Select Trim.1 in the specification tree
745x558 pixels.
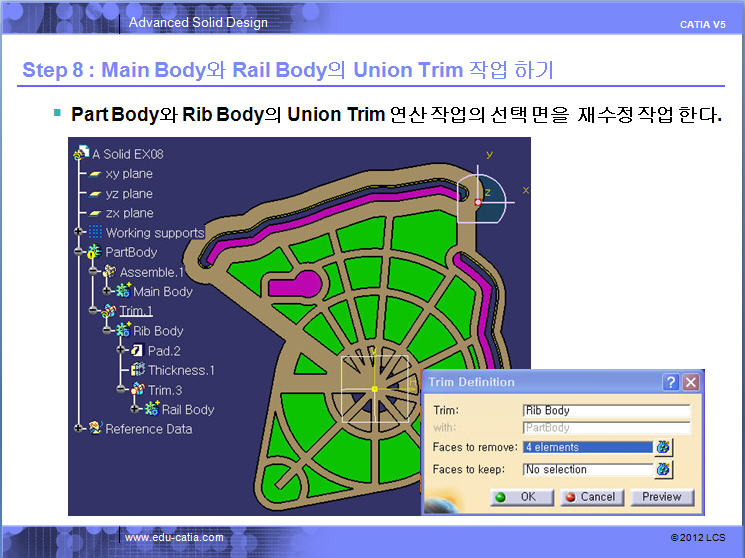pyautogui.click(x=136, y=311)
